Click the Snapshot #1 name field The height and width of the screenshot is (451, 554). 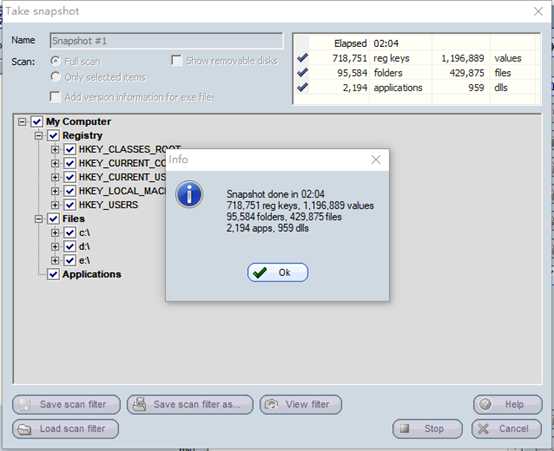(x=166, y=41)
